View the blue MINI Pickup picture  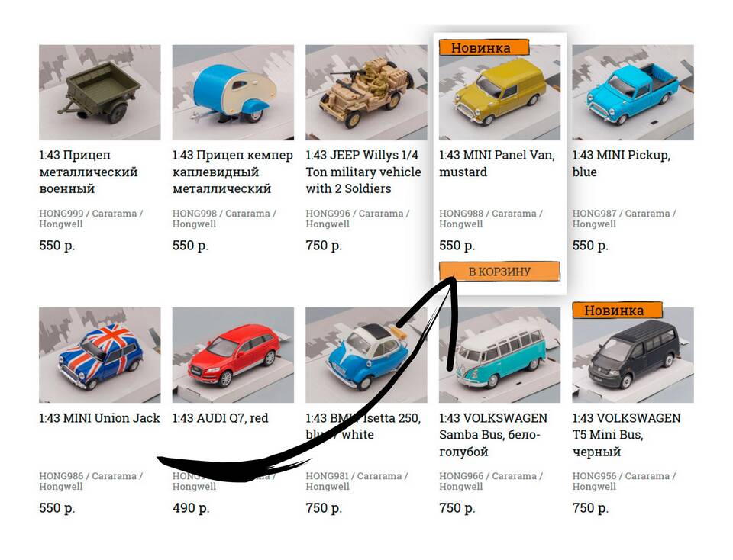tap(632, 92)
